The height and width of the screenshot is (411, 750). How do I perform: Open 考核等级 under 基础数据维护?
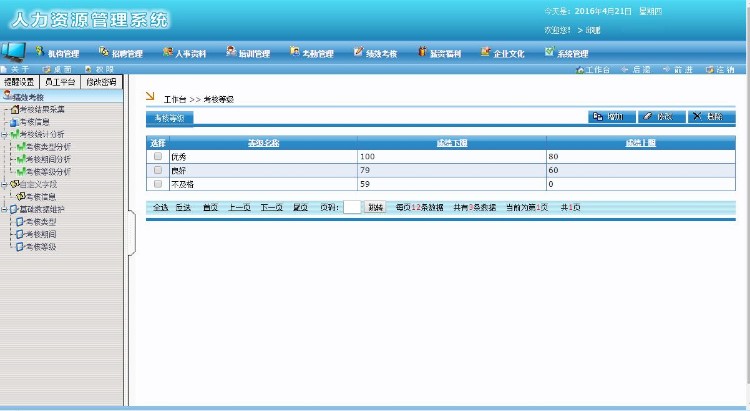(41, 247)
